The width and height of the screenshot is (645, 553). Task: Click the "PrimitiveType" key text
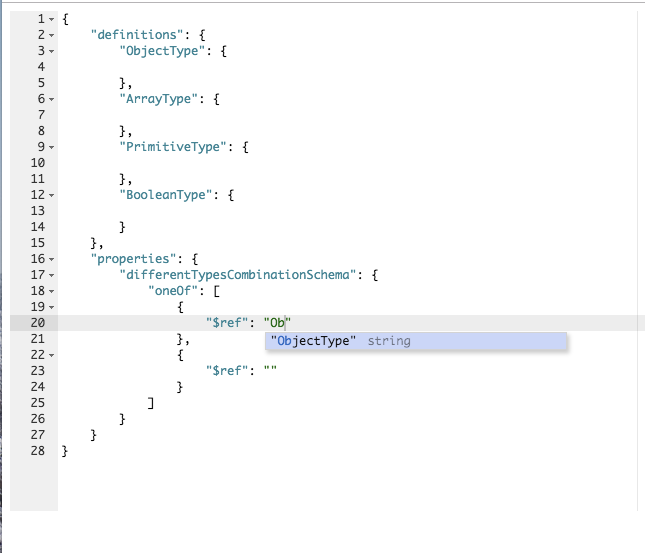173,147
